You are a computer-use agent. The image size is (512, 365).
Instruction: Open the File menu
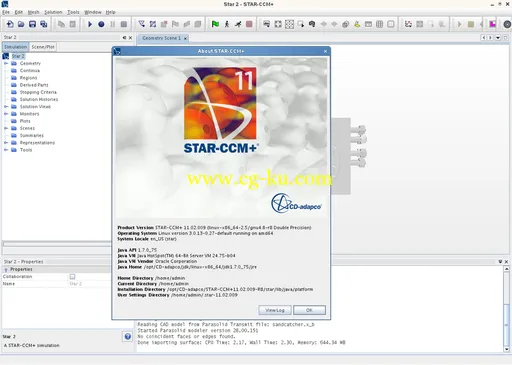pyautogui.click(x=6, y=12)
